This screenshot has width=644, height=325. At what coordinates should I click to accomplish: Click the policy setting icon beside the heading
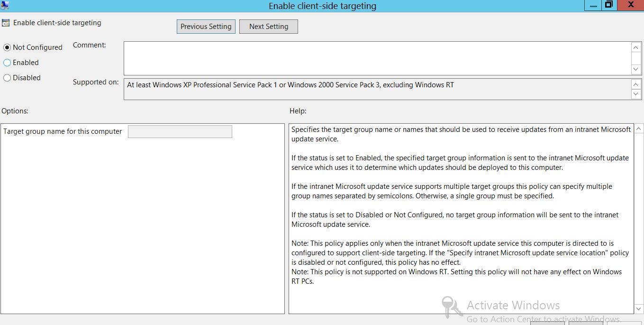[6, 23]
